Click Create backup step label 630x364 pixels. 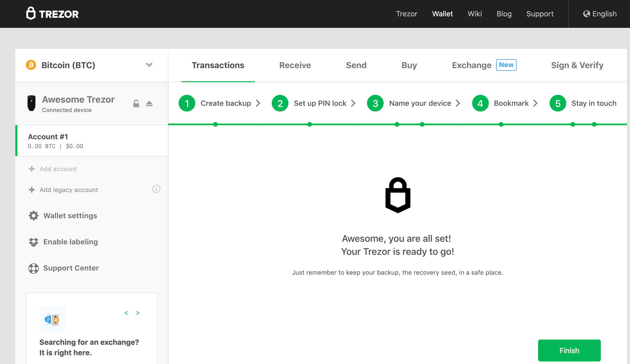(226, 103)
